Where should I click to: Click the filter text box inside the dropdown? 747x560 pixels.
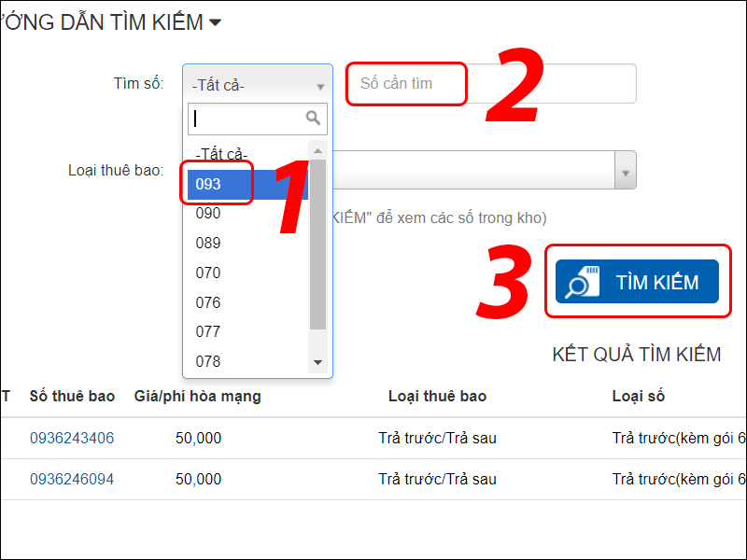click(247, 119)
